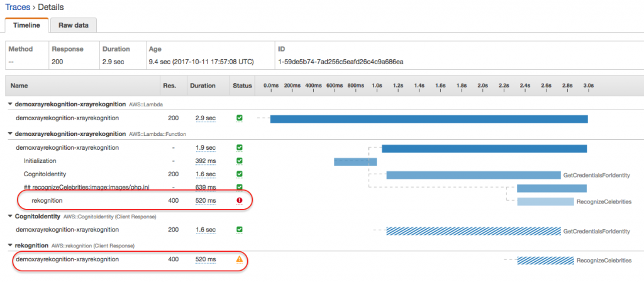This screenshot has width=644, height=282.
Task: Collapse the AWS::Lambda segment group
Action: pyautogui.click(x=10, y=104)
